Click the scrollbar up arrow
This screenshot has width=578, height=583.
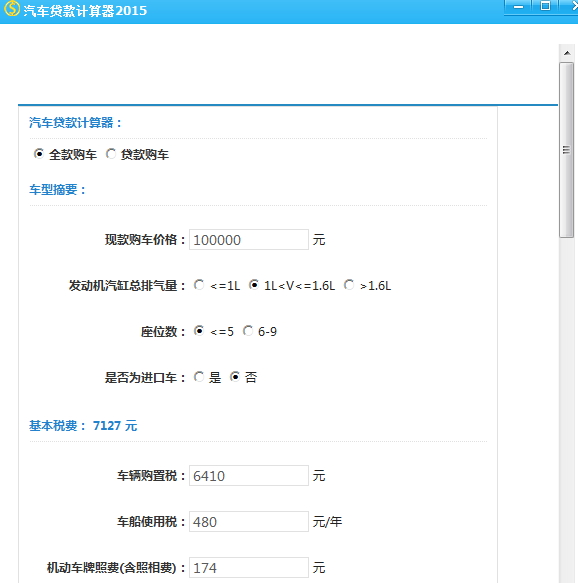pyautogui.click(x=567, y=53)
